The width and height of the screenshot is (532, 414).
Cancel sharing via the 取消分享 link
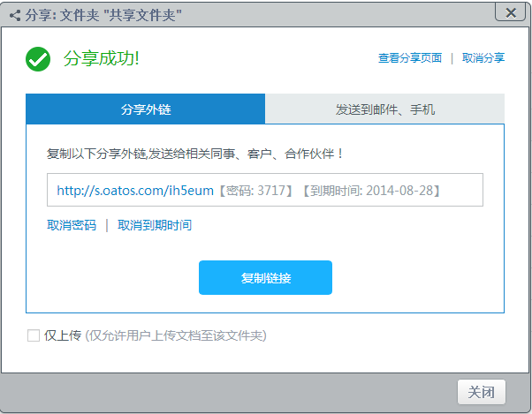point(483,58)
